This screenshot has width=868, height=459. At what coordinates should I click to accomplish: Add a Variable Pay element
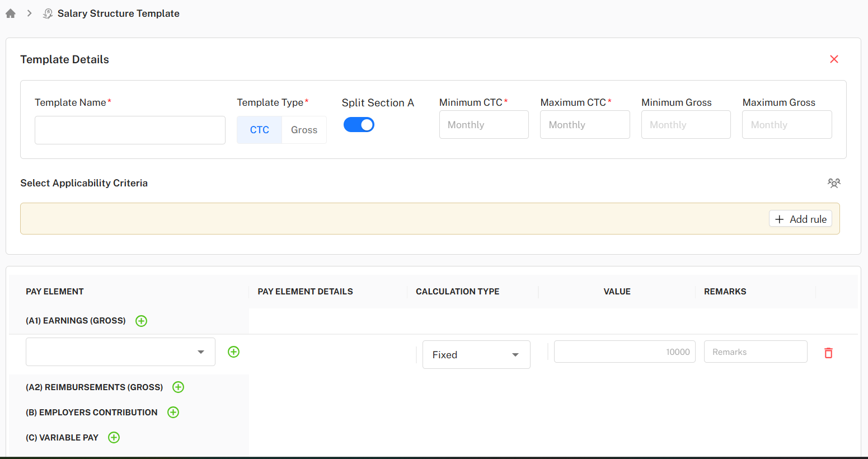click(114, 437)
